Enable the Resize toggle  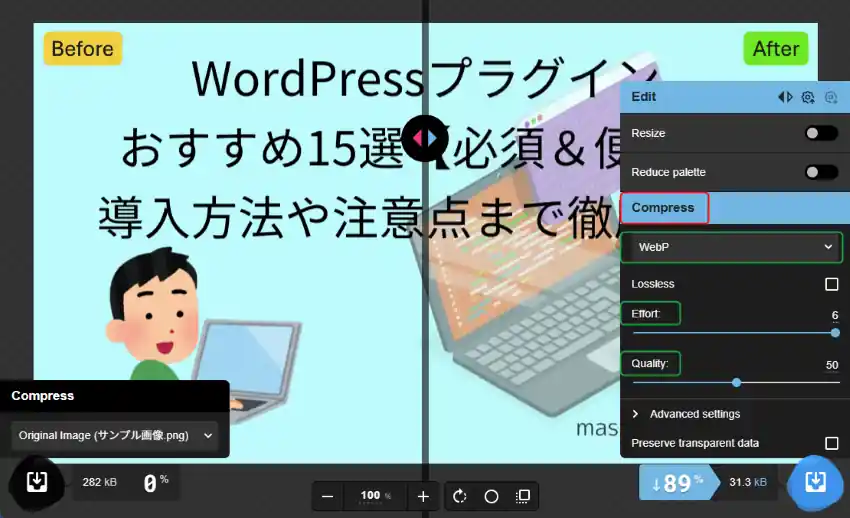[821, 133]
